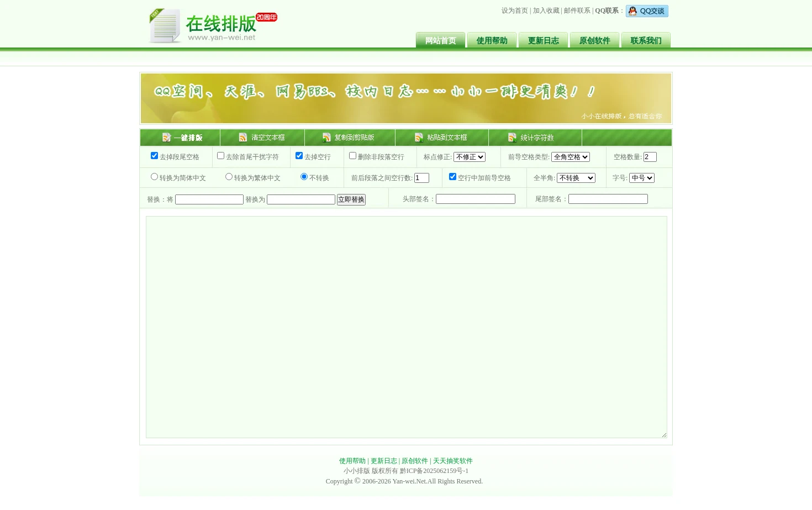Select 不转换 radio button
This screenshot has width=812, height=510.
[x=304, y=177]
